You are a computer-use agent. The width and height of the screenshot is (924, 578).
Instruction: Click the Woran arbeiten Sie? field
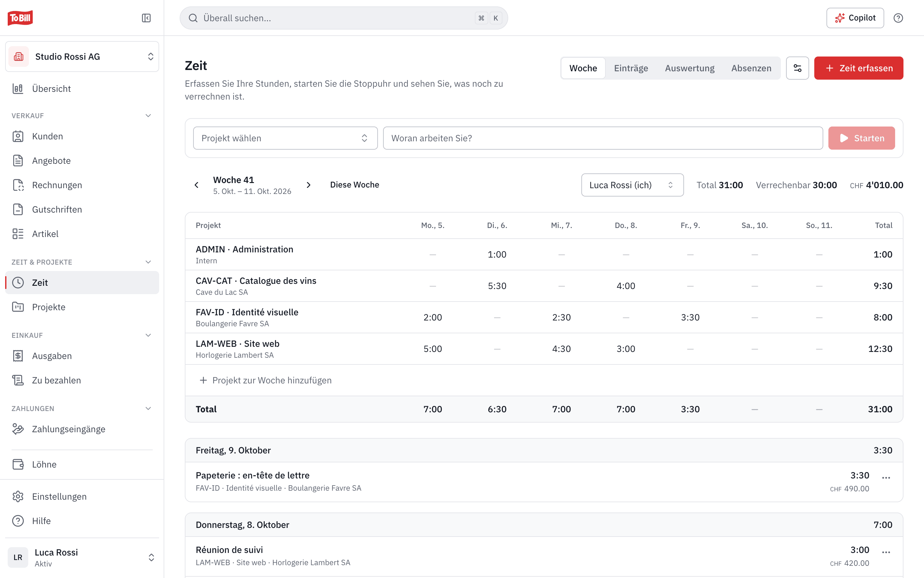(603, 138)
